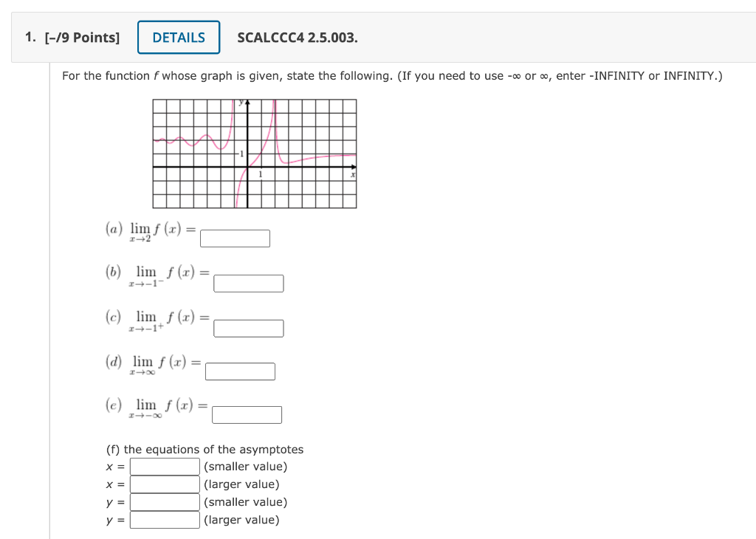Image resolution: width=756 pixels, height=539 pixels.
Task: Click the DETAILS button
Action: coord(178,37)
